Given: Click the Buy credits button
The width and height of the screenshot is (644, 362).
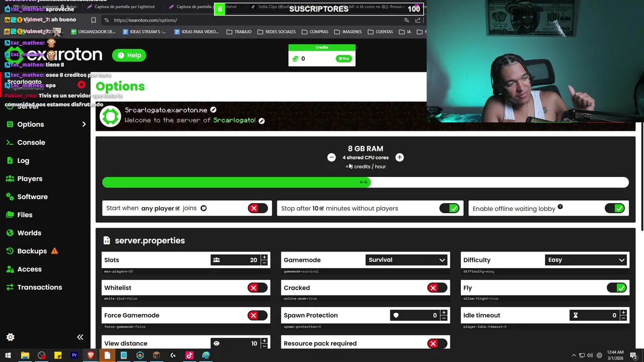Looking at the screenshot, I should coord(344,58).
